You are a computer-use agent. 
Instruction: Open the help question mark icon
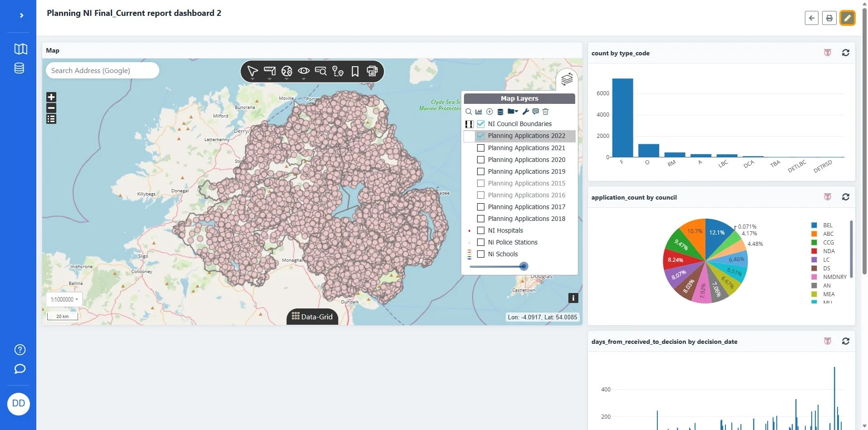(x=20, y=350)
